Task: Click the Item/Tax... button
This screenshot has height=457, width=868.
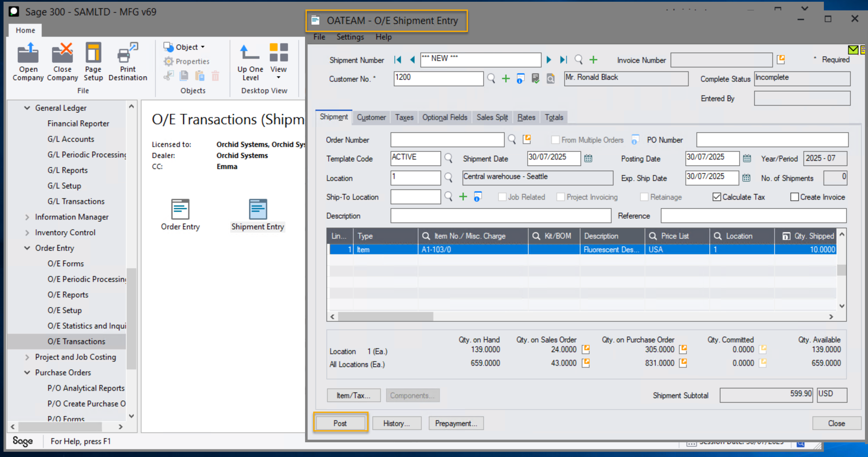Action: pos(354,395)
